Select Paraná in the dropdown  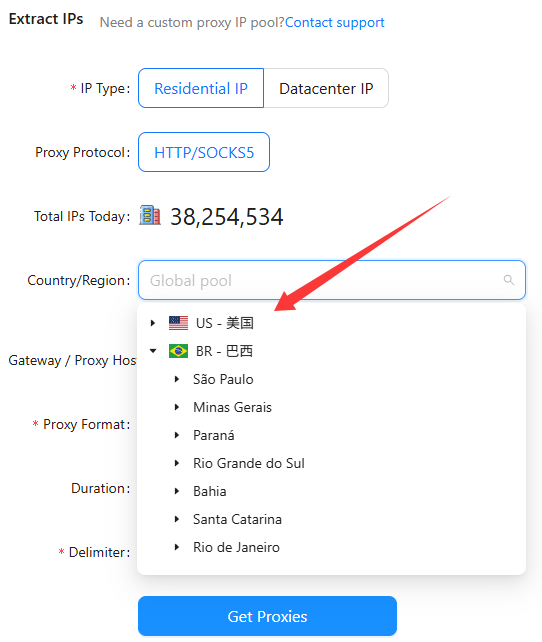coord(214,435)
